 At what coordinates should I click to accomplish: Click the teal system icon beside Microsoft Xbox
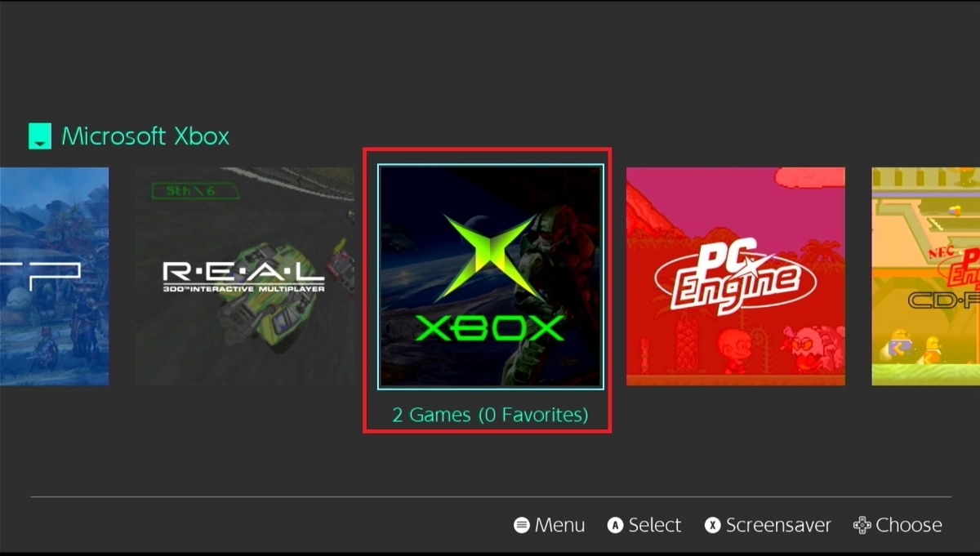point(39,136)
